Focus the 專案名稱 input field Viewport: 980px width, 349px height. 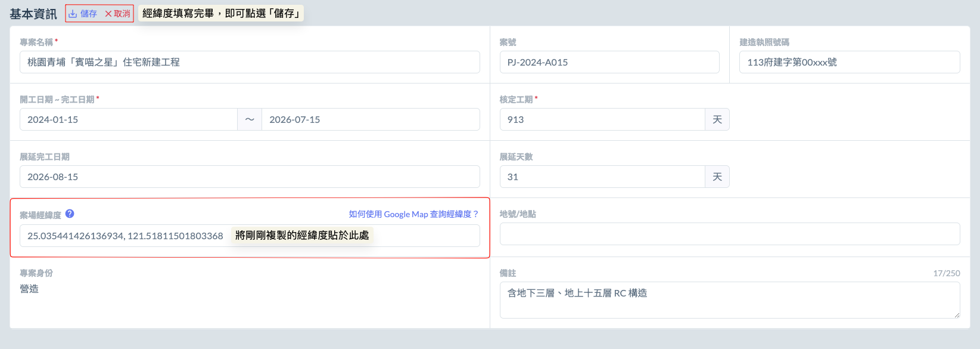(250, 62)
